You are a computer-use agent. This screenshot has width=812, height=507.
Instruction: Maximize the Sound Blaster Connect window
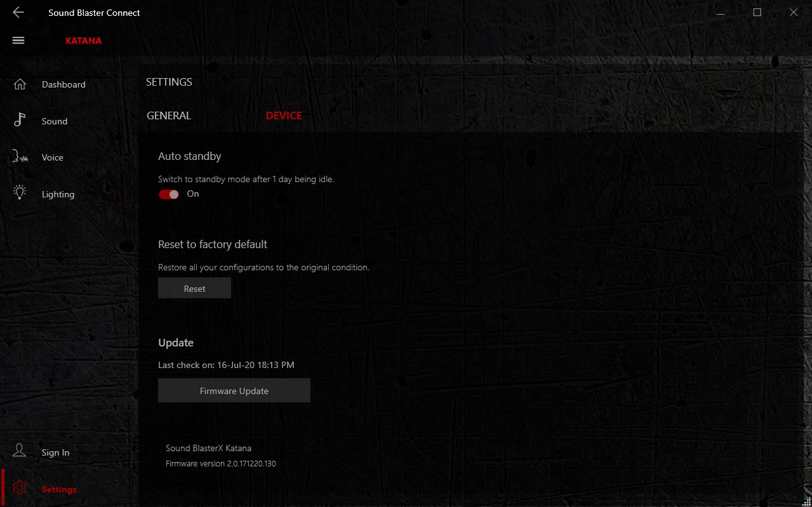point(757,13)
